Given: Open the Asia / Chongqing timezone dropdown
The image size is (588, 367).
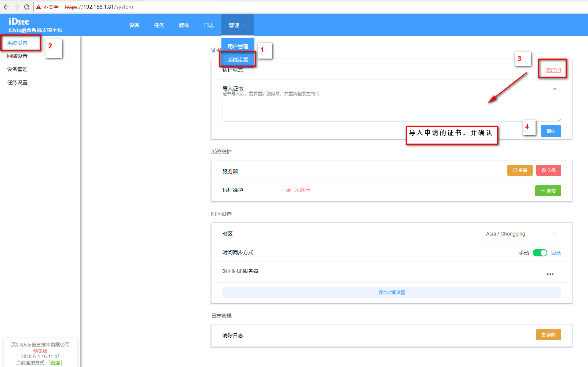Looking at the screenshot, I should pos(520,234).
